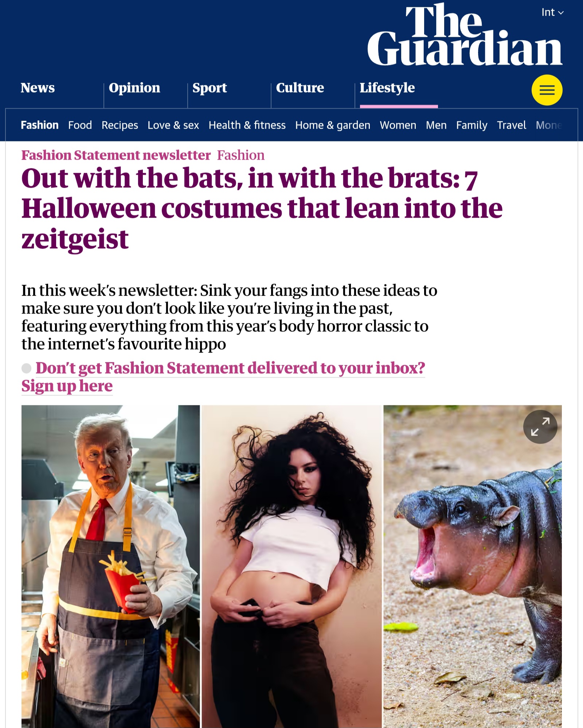Open Love & sex subsection

click(173, 125)
